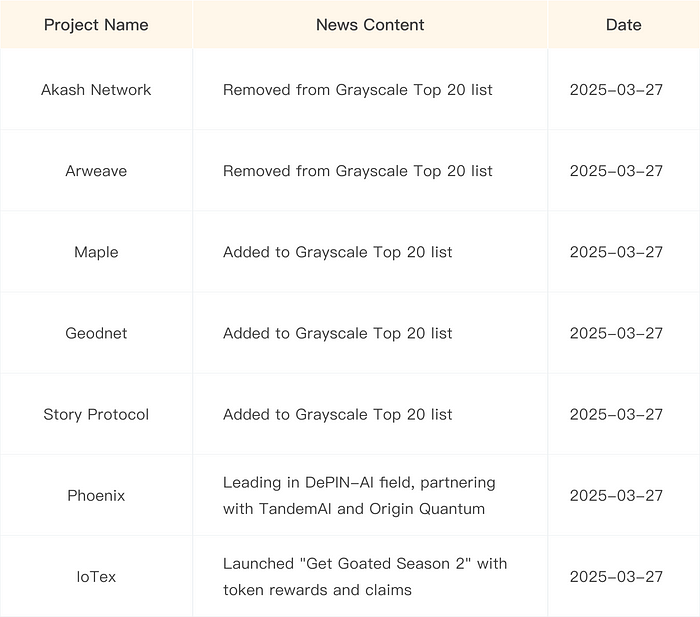Image resolution: width=700 pixels, height=617 pixels.
Task: Click Story Protocol's 'Added to Grayscale' news text
Action: pyautogui.click(x=337, y=414)
